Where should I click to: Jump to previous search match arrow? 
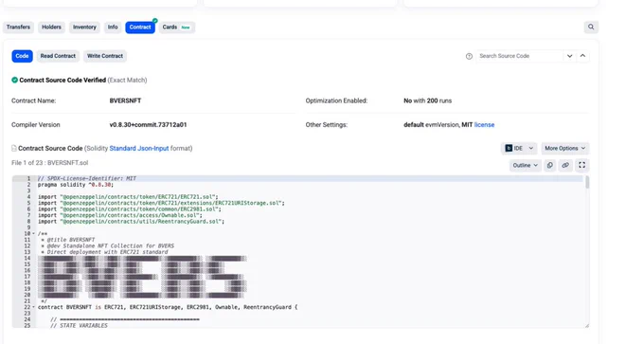click(x=582, y=56)
